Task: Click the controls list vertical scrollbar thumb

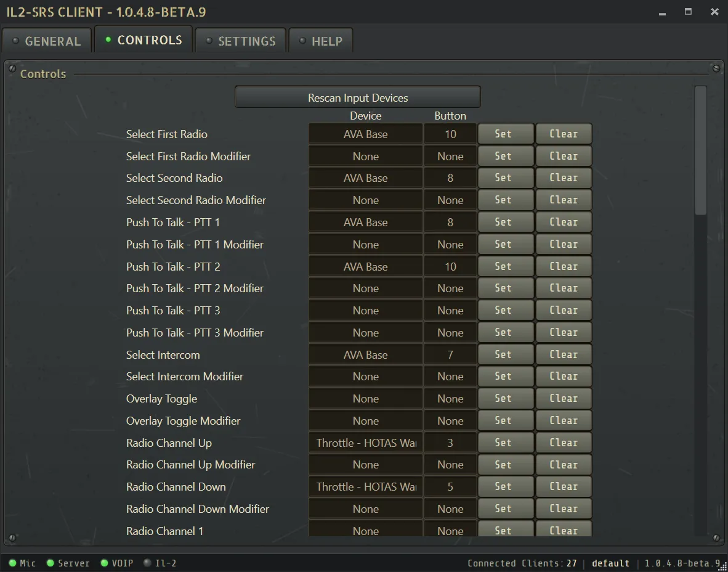Action: point(701,150)
